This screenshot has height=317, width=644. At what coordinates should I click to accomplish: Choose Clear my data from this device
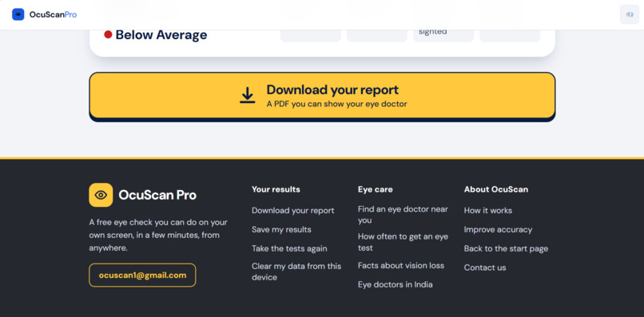point(296,271)
